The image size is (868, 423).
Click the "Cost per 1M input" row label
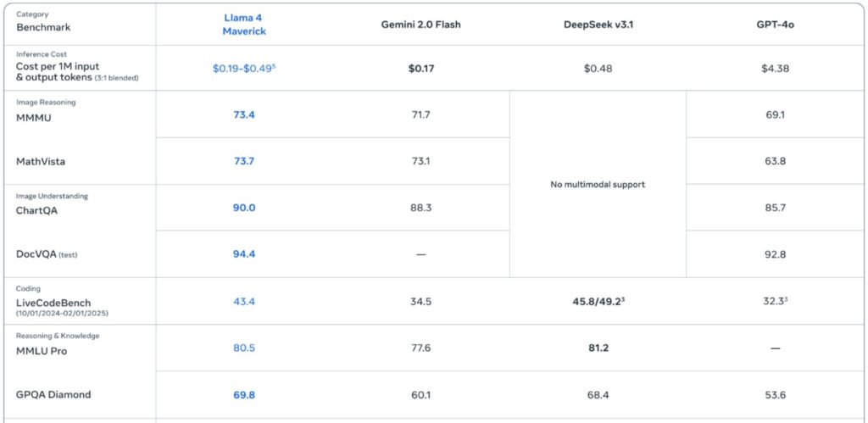(x=58, y=66)
